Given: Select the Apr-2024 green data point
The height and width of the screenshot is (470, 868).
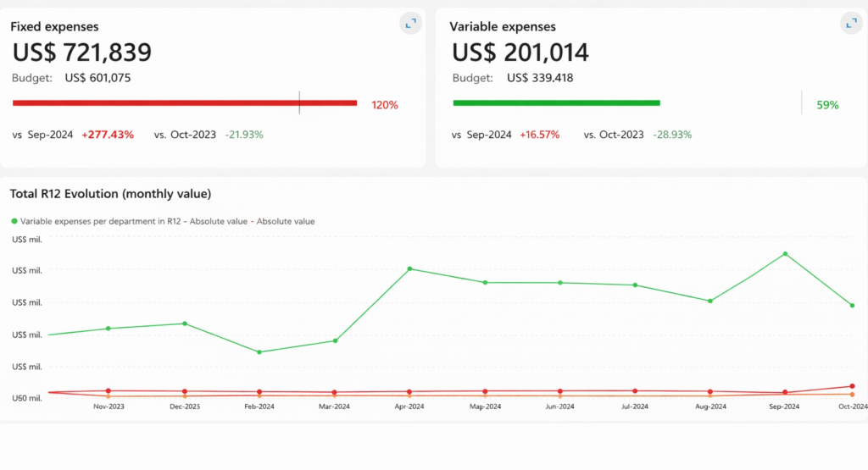Looking at the screenshot, I should click(x=409, y=269).
